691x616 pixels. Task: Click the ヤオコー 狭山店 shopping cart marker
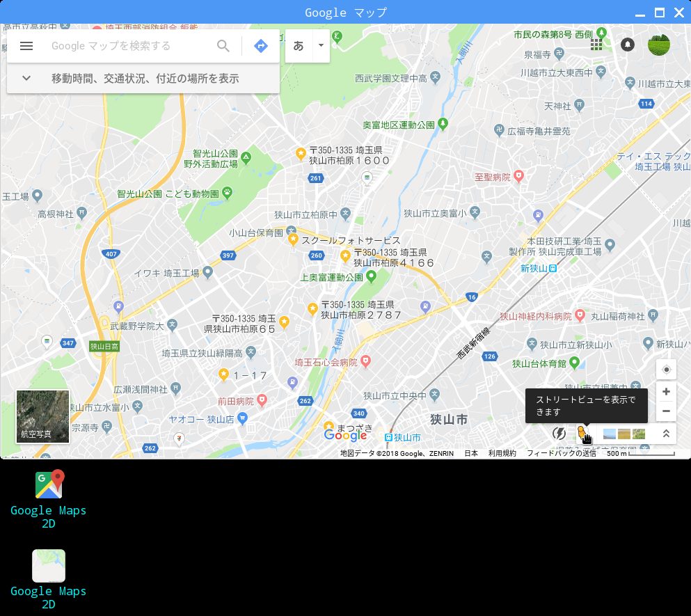242,418
